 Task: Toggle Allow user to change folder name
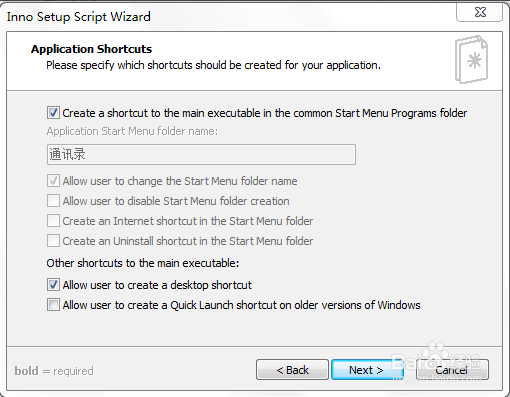[53, 181]
